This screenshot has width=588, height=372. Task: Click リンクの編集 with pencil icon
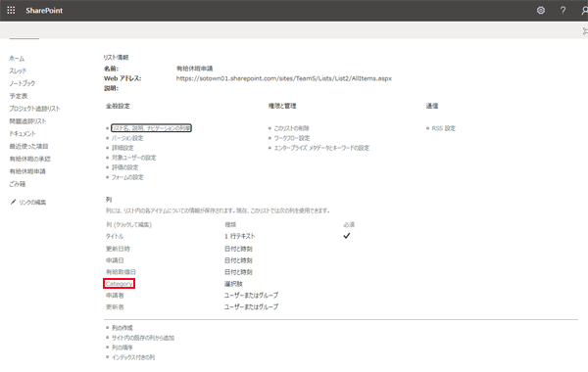point(28,203)
